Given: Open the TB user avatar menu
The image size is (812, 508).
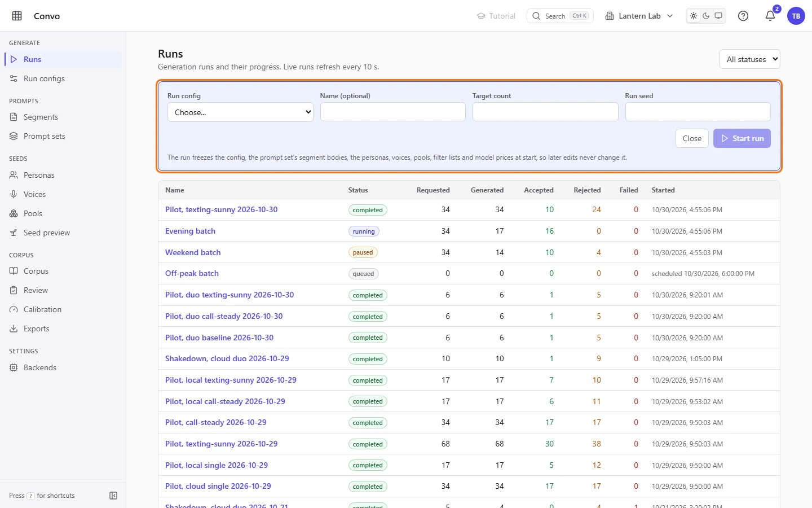Looking at the screenshot, I should [796, 16].
